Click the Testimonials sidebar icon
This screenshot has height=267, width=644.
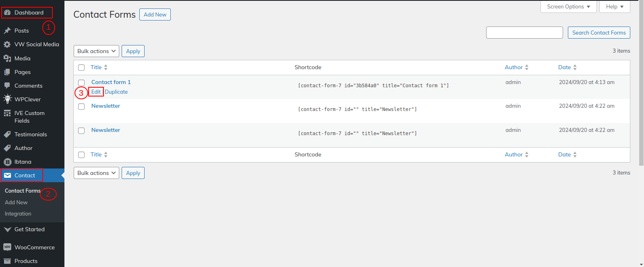click(7, 134)
